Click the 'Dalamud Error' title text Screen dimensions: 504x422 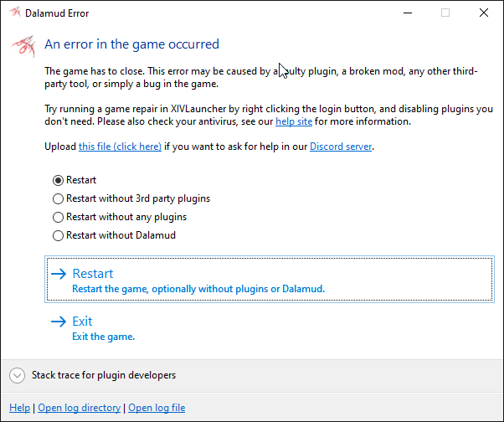57,13
